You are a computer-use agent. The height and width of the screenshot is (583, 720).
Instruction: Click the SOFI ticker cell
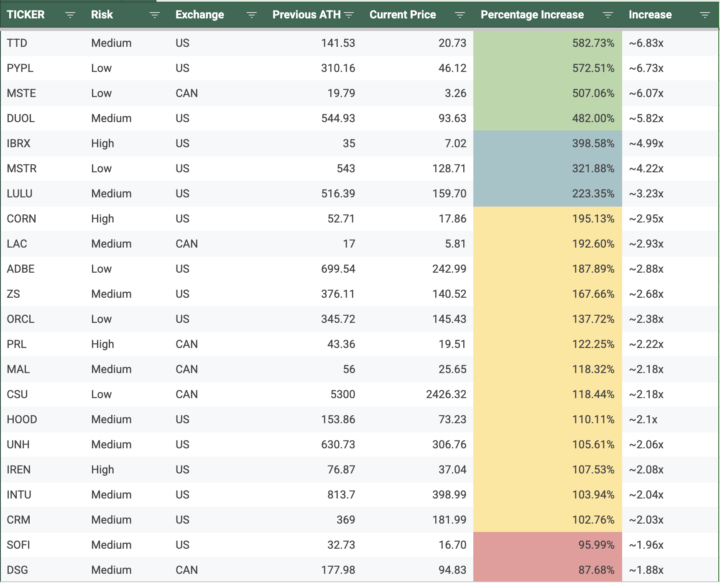point(43,545)
